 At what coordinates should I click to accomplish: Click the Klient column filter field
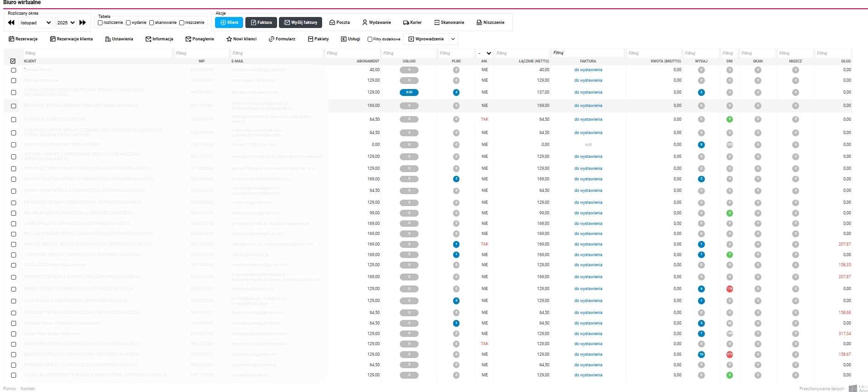(x=96, y=53)
